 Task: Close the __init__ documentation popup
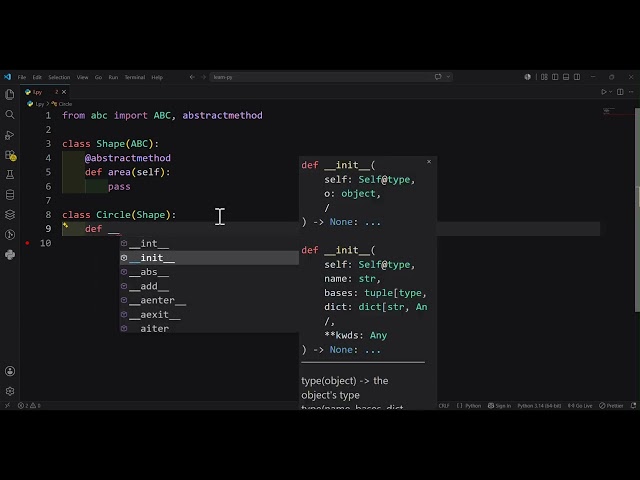point(429,162)
